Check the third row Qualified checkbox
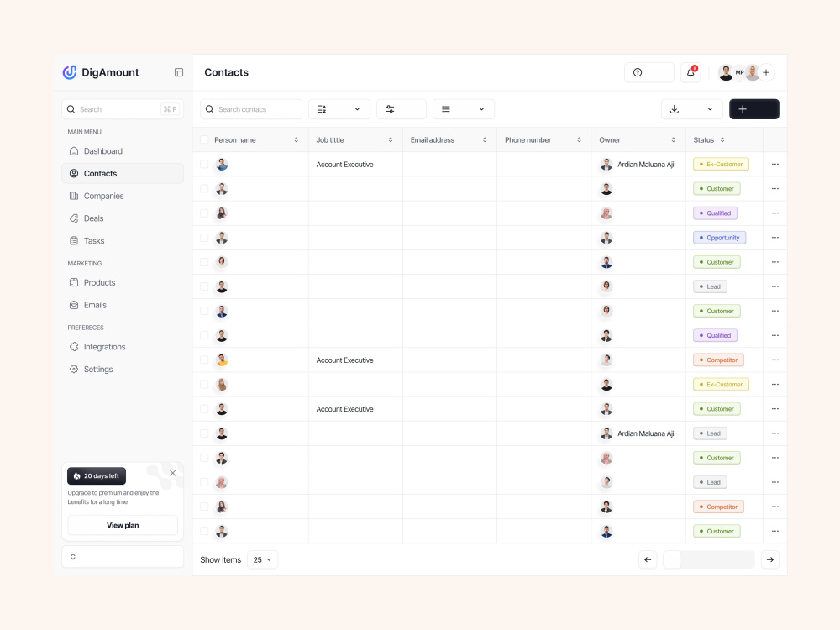 point(204,213)
